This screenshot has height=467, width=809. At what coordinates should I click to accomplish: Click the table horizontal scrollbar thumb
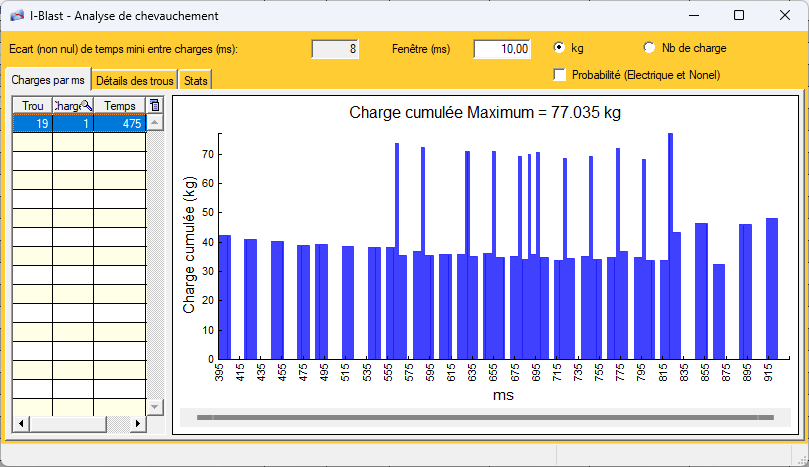(68, 424)
